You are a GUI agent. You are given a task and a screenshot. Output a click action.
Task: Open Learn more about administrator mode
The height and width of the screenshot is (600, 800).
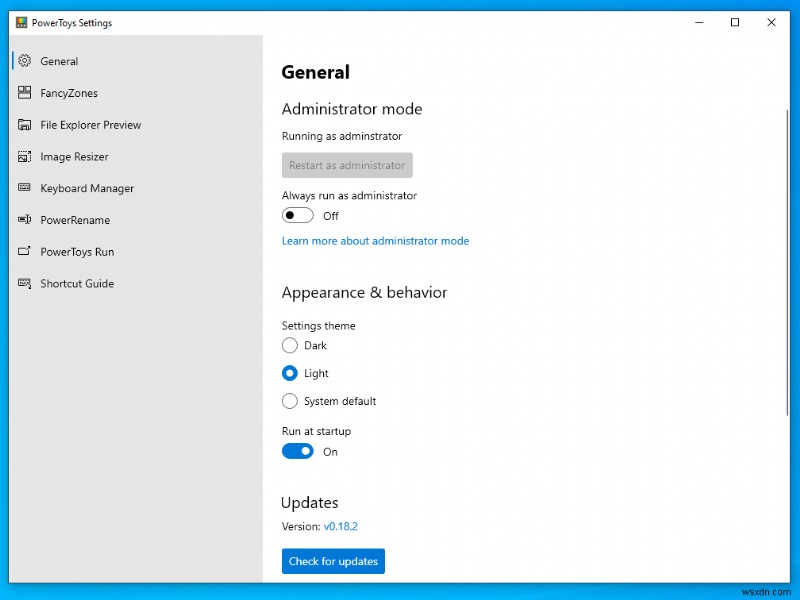pyautogui.click(x=375, y=241)
